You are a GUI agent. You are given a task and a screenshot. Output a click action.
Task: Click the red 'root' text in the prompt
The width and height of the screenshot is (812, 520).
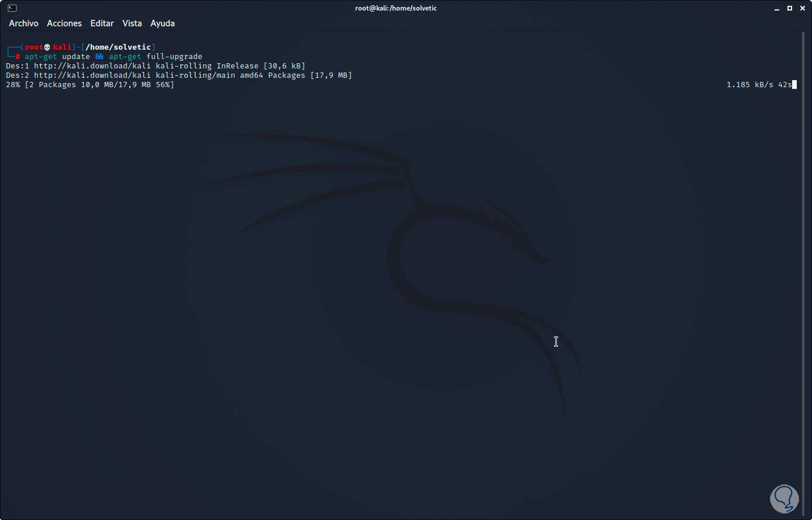(34, 47)
